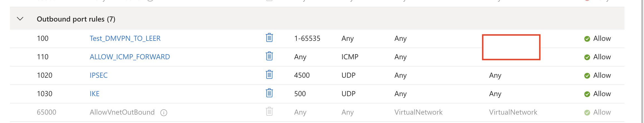644x123 pixels.
Task: Click the AllowVnetOutBound rule name
Action: click(x=122, y=112)
